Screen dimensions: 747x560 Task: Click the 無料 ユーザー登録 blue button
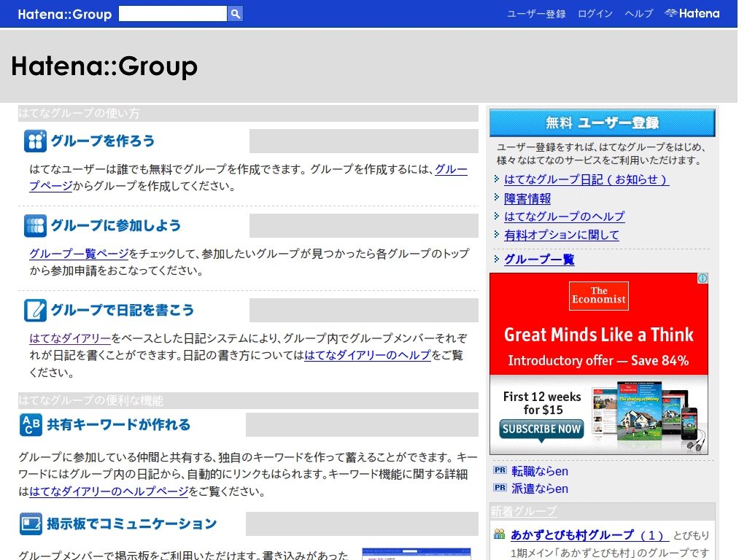pos(602,122)
